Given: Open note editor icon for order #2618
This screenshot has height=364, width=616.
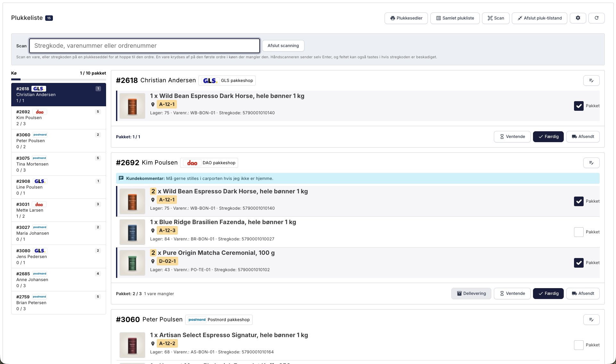Looking at the screenshot, I should tap(591, 81).
